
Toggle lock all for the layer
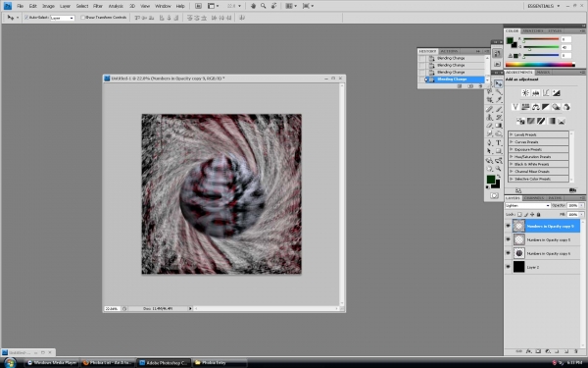(539, 214)
